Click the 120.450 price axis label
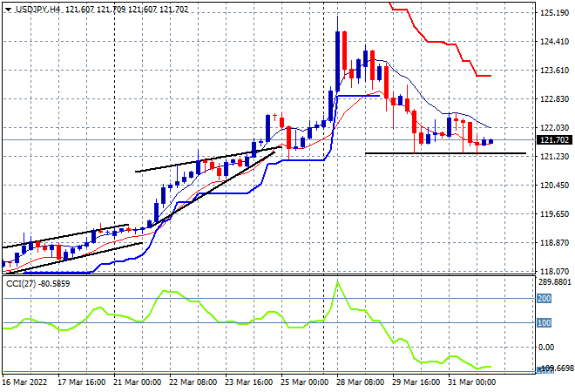 [x=555, y=185]
